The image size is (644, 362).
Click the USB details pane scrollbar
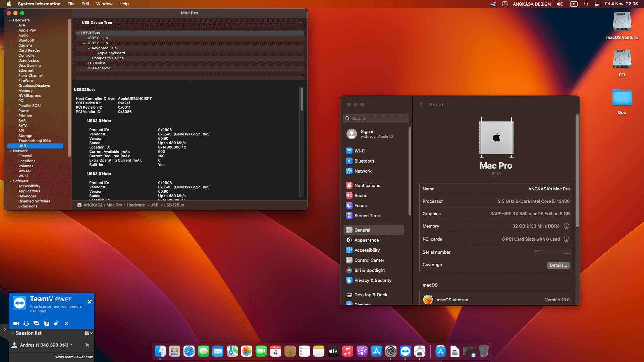point(302,99)
